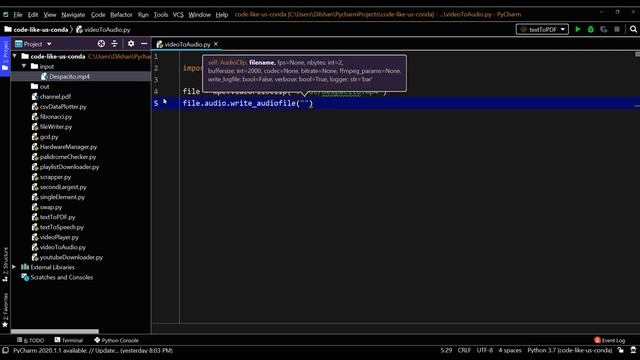Collapse all in Project panel
Screen dimensions: 640x360
(114, 44)
